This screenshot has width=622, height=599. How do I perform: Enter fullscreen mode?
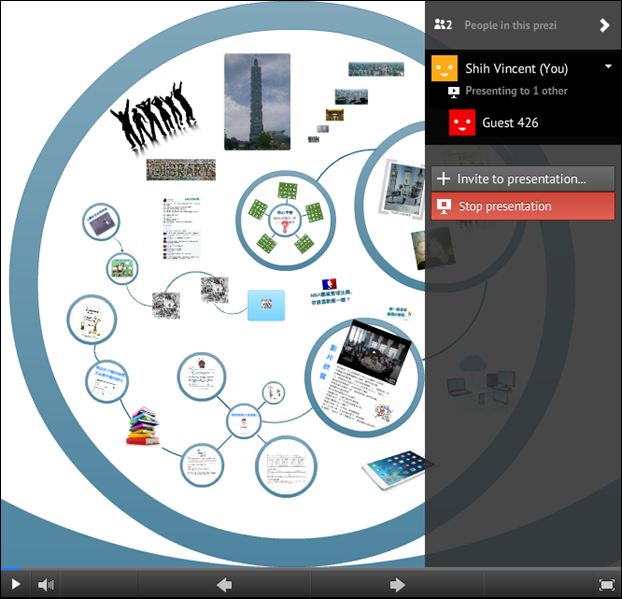pos(606,585)
